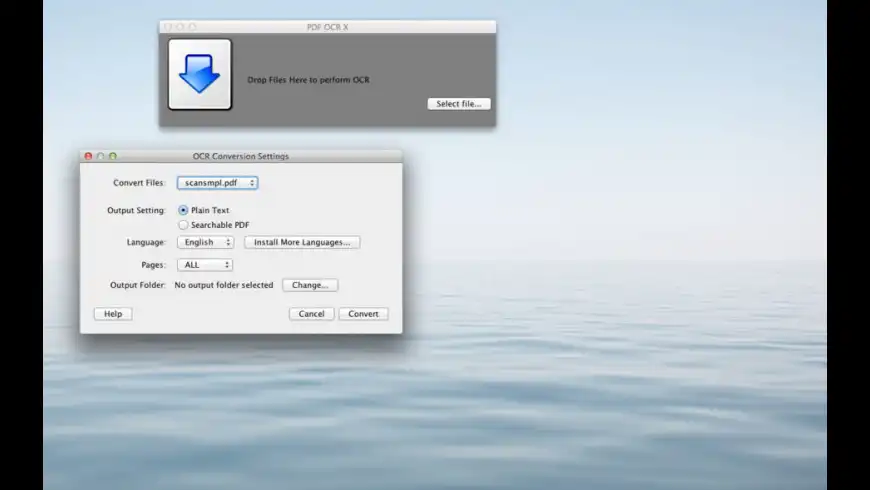
Task: Minimize the OCR Conversion Settings window
Action: pos(100,156)
